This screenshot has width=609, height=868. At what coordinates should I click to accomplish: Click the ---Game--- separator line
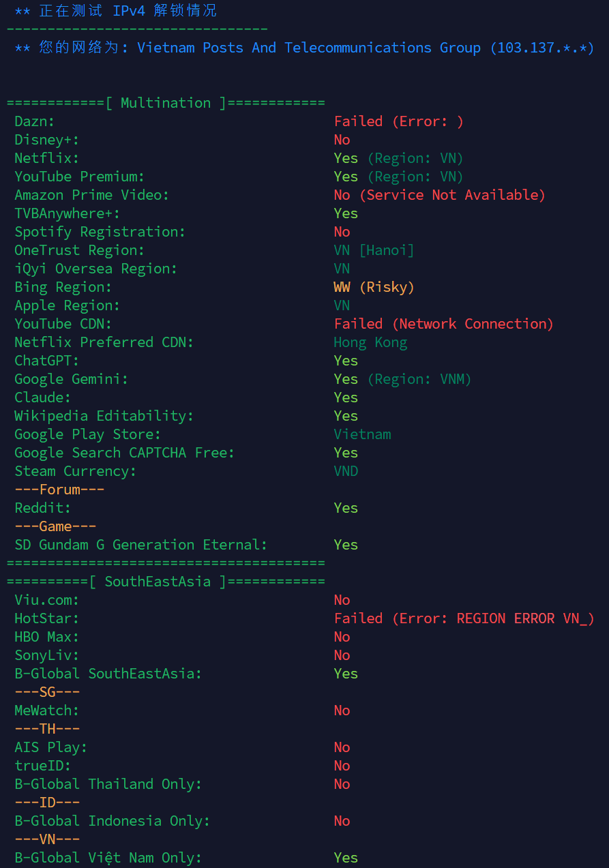(55, 526)
